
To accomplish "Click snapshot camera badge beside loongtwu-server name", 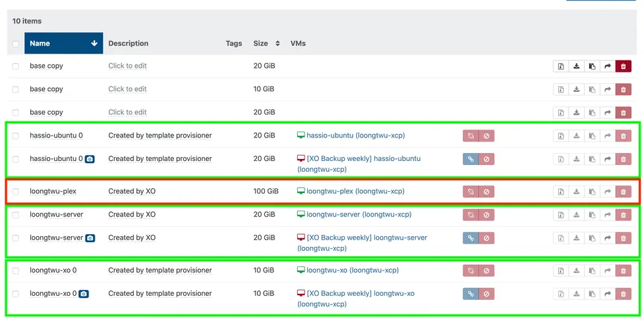I will click(x=90, y=238).
